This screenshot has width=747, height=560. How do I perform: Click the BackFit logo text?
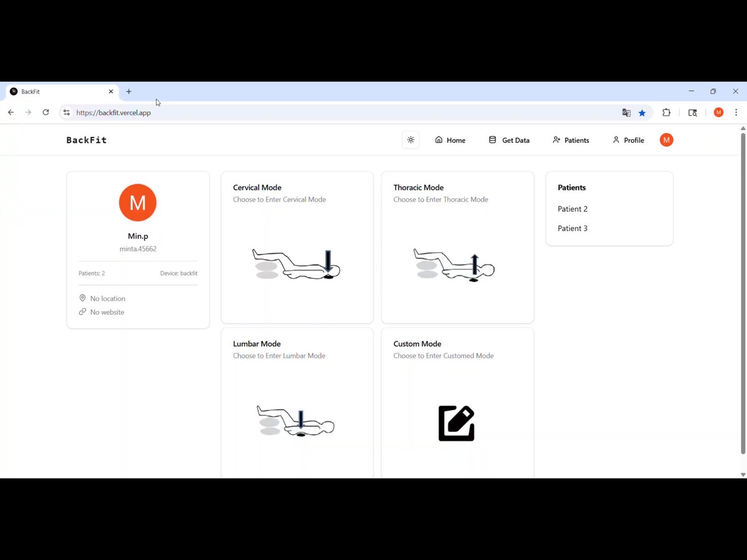86,140
